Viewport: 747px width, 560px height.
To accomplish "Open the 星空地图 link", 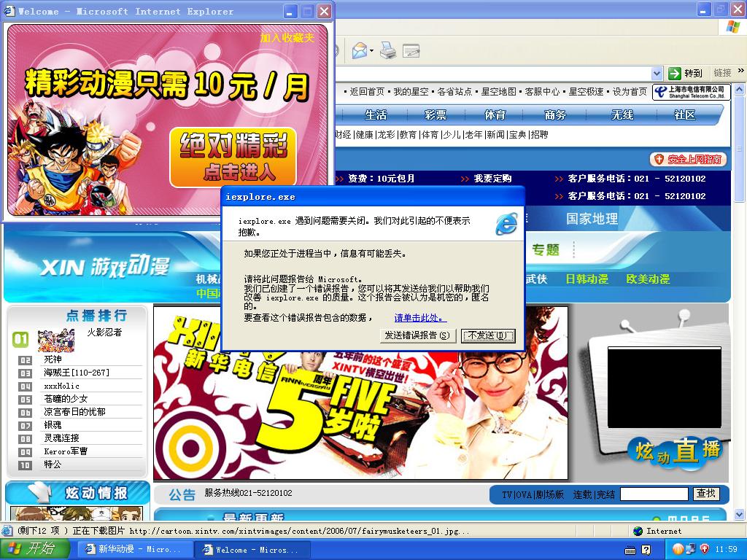I will point(498,91).
